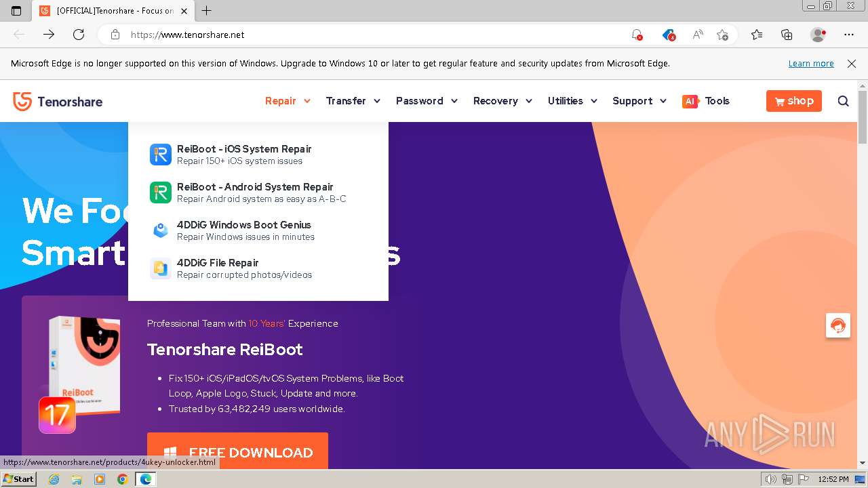Click the taskbar clock 12:52 PM
Screen dimensions: 868x488
click(833, 479)
